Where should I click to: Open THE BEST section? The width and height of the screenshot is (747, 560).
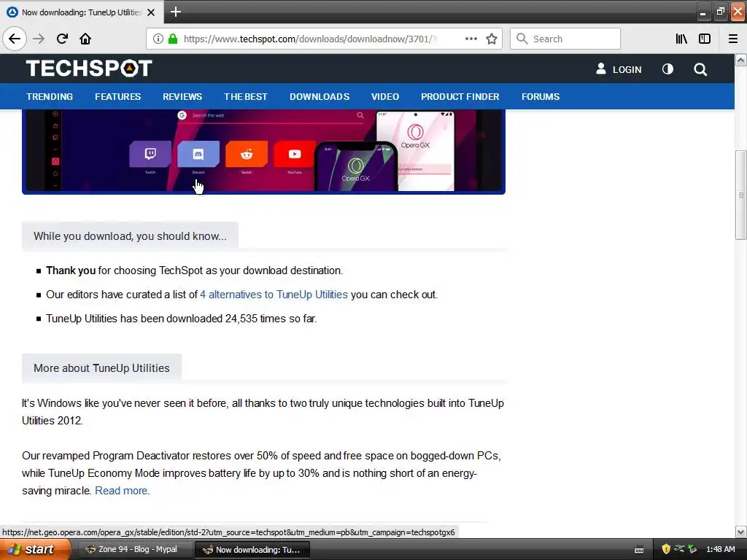[246, 97]
